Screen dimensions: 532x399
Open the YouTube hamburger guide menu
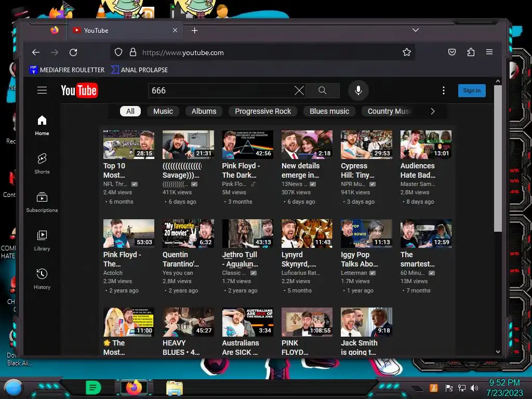42,90
